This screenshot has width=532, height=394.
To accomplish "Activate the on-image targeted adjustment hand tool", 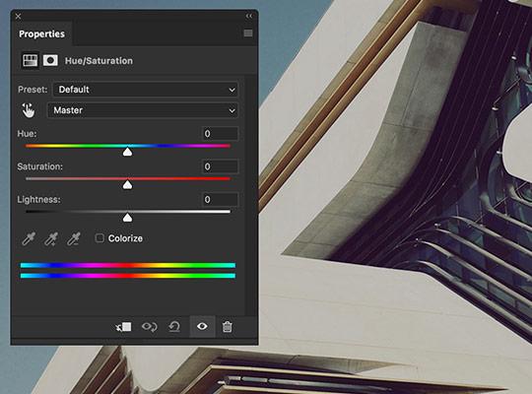I will [29, 110].
